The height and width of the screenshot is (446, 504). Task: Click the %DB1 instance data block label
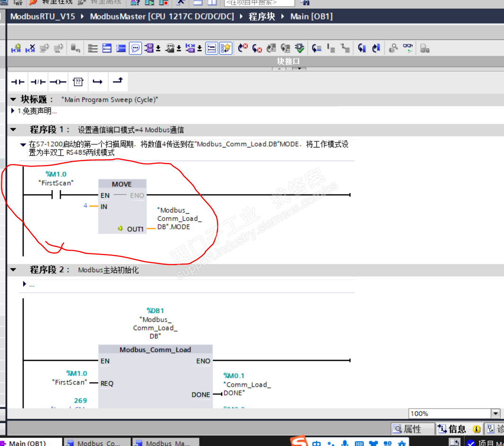155,310
